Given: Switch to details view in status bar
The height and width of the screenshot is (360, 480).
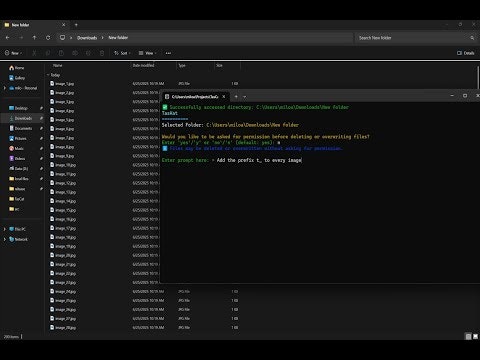Looking at the screenshot, I should point(468,337).
